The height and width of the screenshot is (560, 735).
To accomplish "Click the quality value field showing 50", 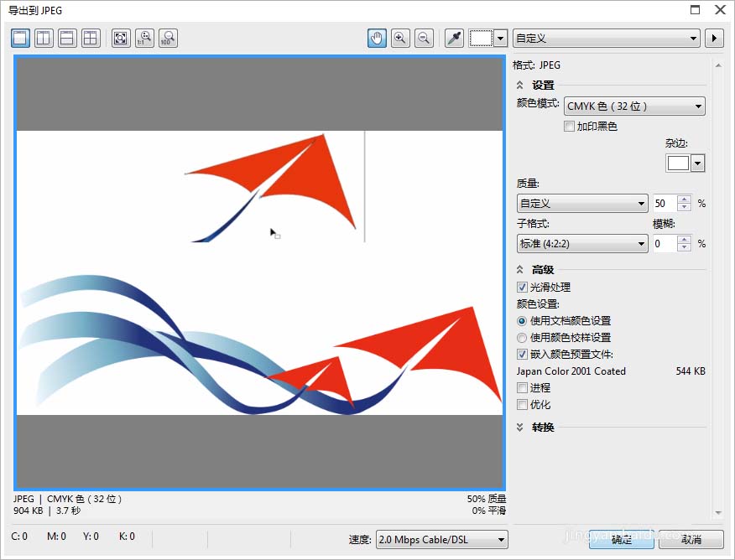I will [665, 203].
